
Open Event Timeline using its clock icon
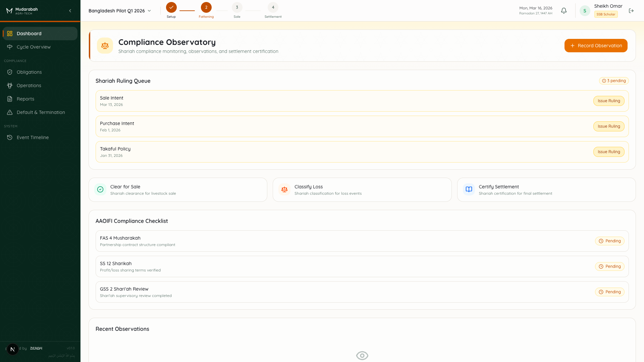10,137
